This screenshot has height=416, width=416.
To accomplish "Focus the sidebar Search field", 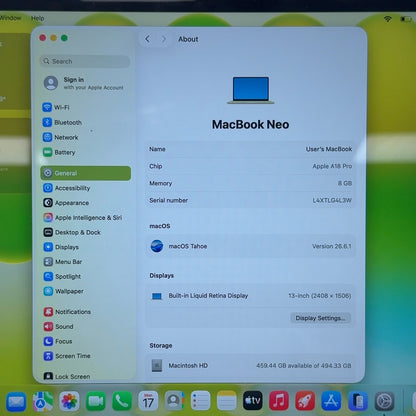I will [x=85, y=61].
